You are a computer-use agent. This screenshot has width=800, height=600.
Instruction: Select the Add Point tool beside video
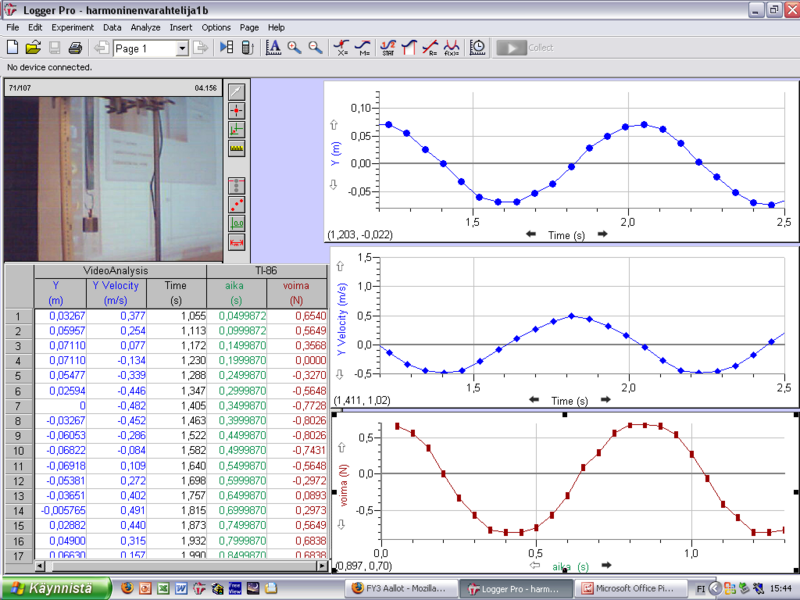(x=237, y=110)
